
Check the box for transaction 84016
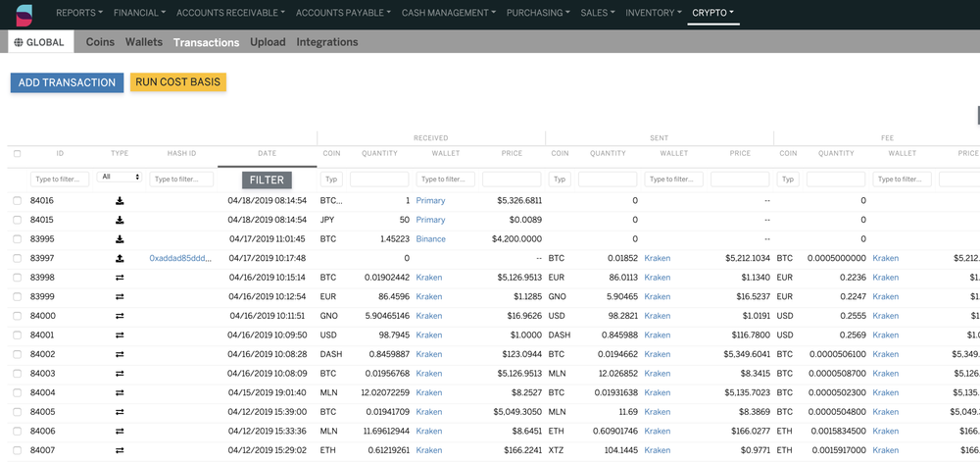coord(18,201)
